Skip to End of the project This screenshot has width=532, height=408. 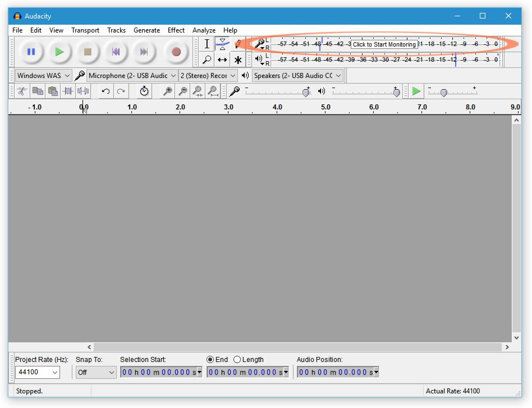pos(144,52)
